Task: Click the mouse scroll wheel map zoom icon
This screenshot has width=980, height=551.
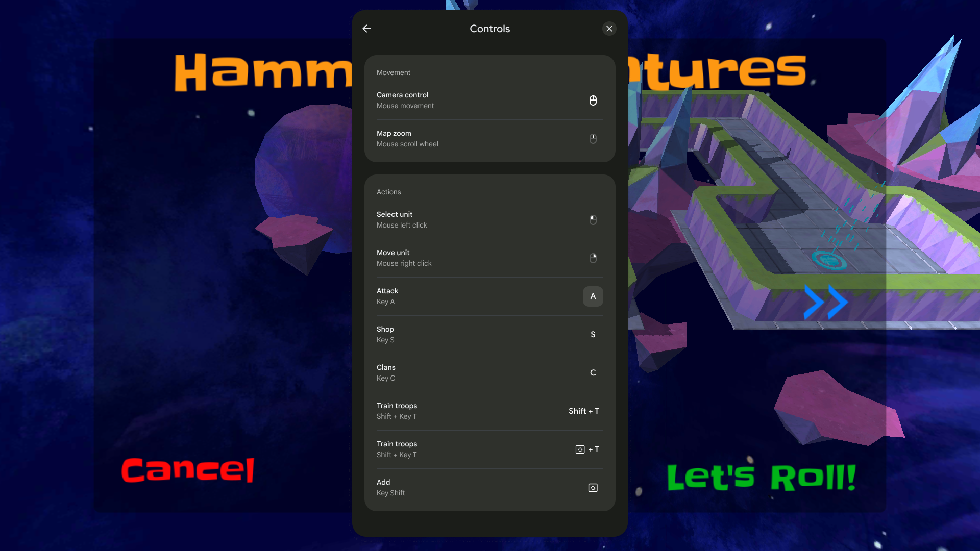Action: 592,139
